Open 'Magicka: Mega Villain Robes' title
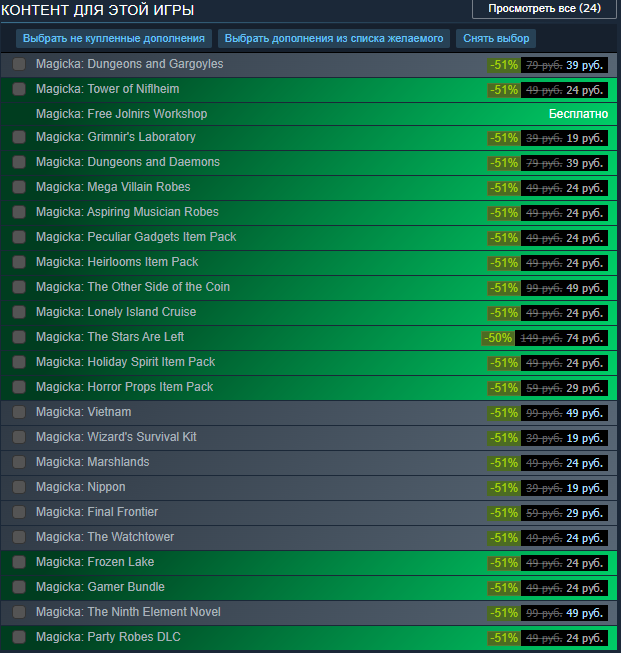The image size is (621, 653). 113,187
